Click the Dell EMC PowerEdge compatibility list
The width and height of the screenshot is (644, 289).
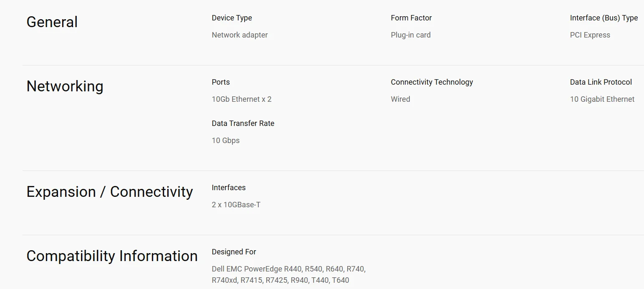point(289,274)
